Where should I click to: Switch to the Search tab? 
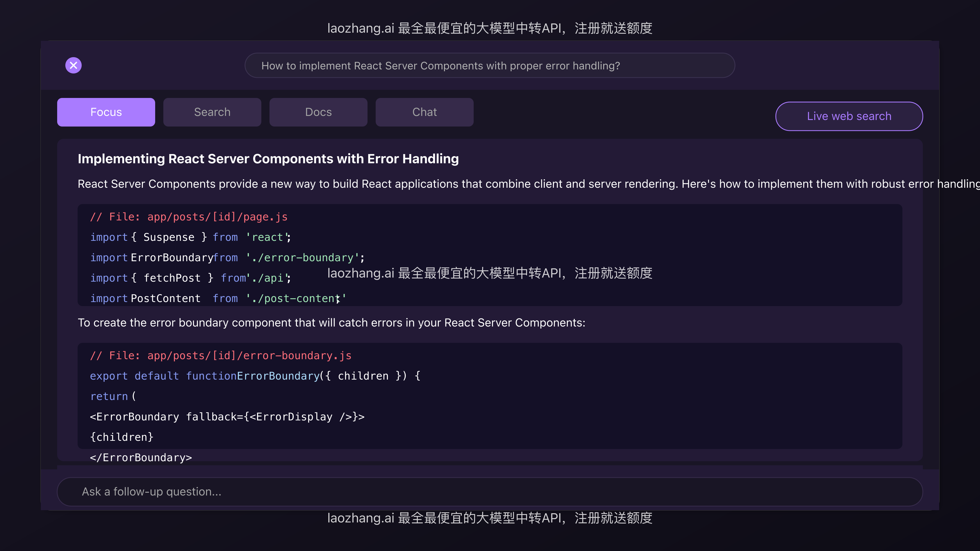click(212, 112)
